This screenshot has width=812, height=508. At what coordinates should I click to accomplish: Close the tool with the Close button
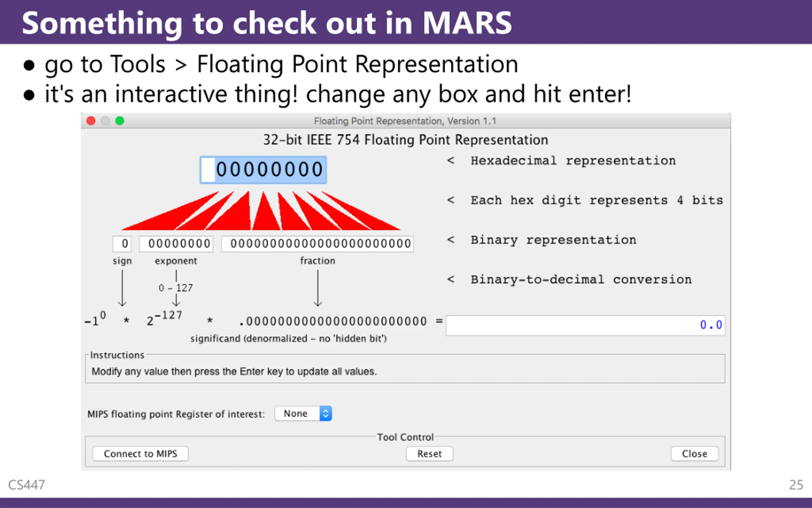coord(695,454)
